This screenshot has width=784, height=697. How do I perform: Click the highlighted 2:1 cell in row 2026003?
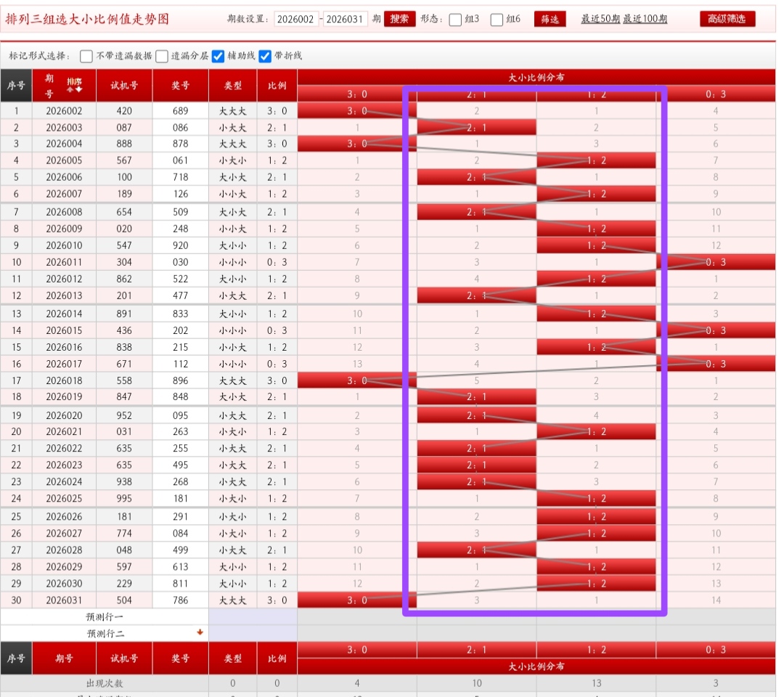(x=476, y=128)
